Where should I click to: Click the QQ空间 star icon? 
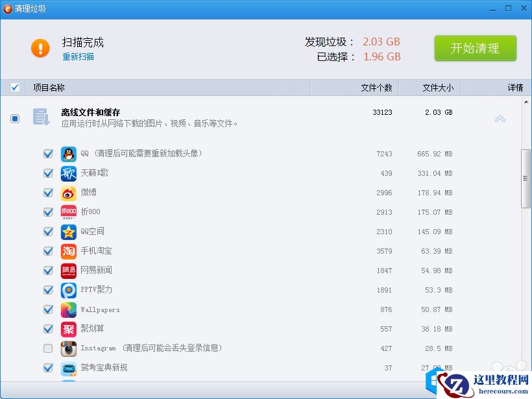tap(68, 232)
